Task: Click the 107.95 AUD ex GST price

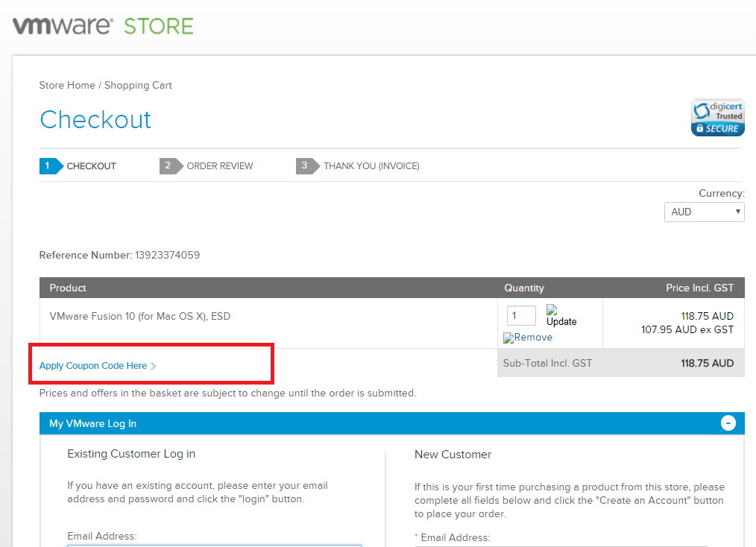Action: coord(687,329)
